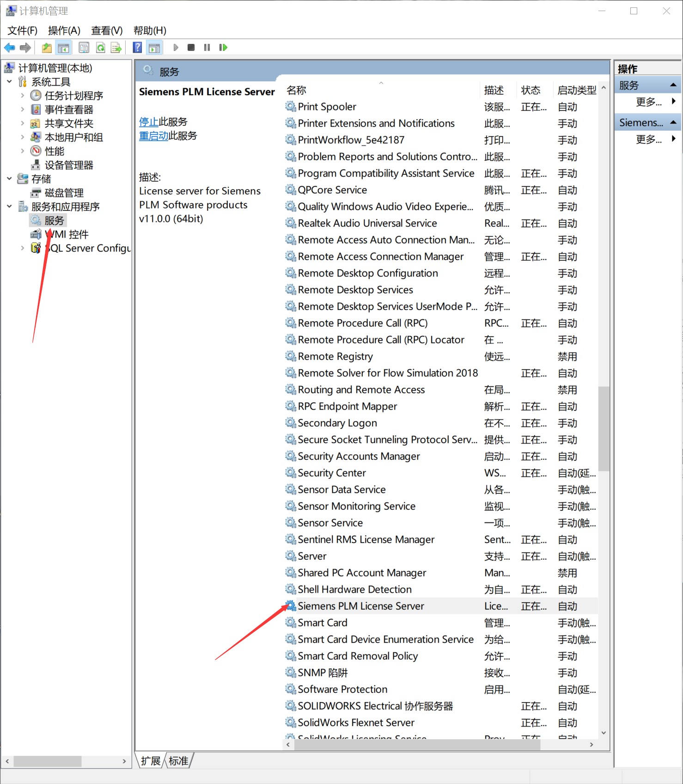
Task: Click the Restart Service toolbar icon
Action: point(223,48)
